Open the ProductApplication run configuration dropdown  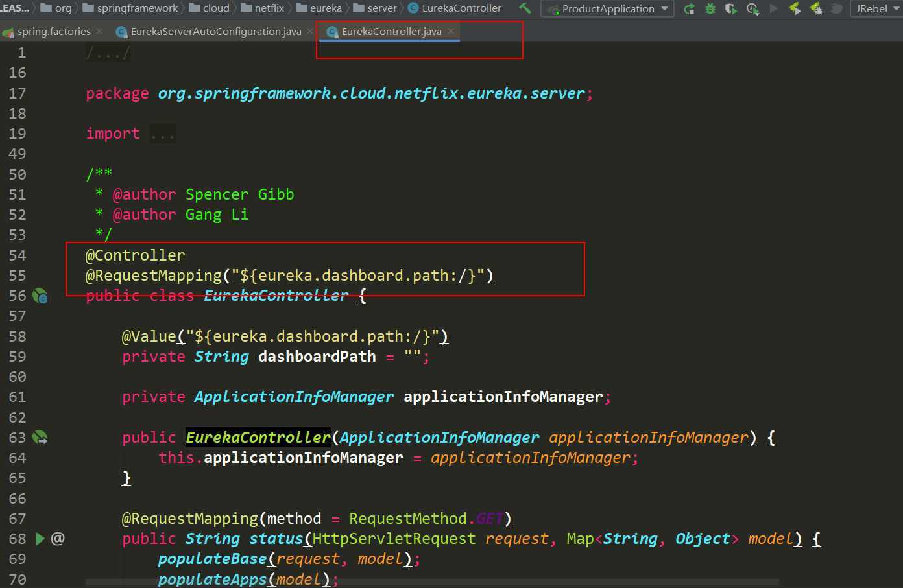point(607,8)
